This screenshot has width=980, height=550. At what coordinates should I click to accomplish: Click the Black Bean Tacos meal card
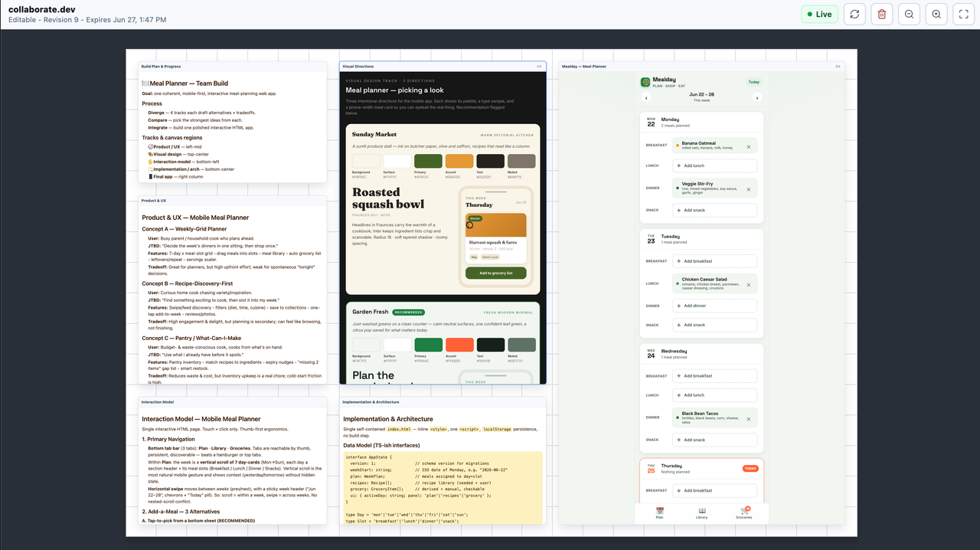(x=715, y=417)
